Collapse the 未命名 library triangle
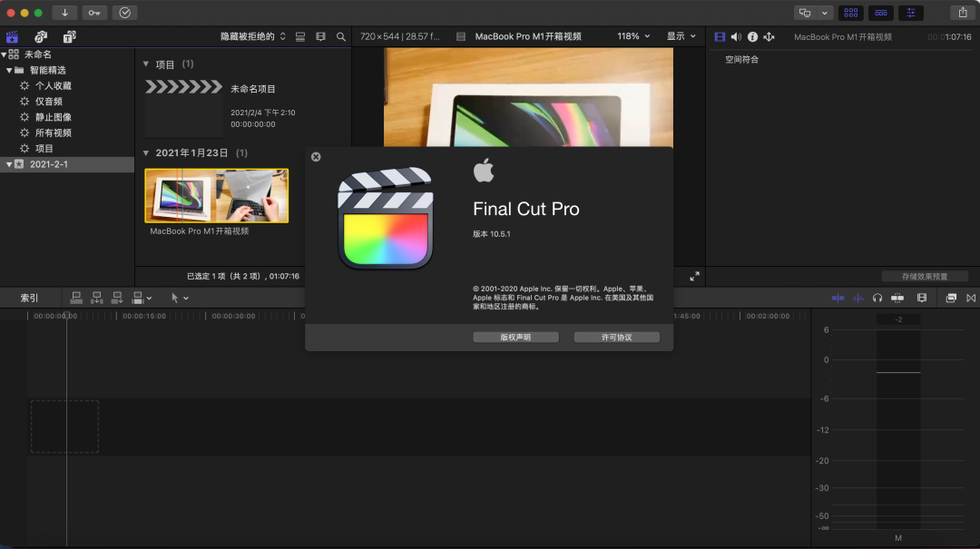 coord(4,54)
